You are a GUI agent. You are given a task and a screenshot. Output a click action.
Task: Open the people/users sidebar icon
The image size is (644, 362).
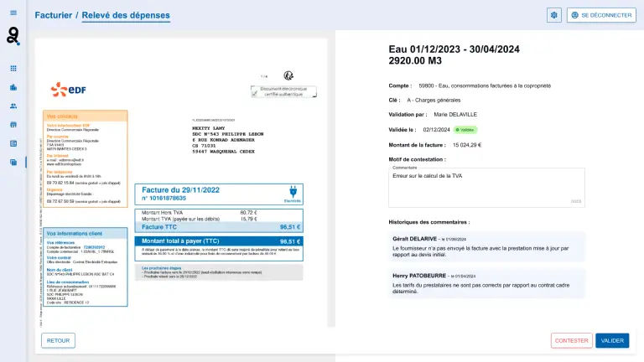13,106
